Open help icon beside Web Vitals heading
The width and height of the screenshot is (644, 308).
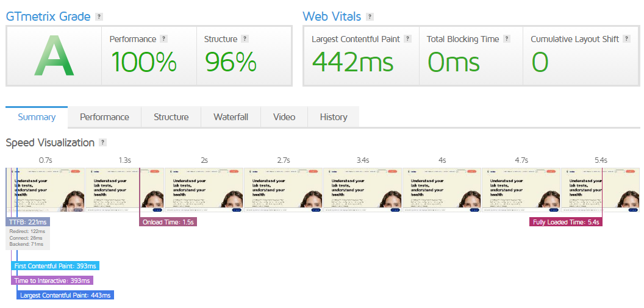pyautogui.click(x=370, y=17)
